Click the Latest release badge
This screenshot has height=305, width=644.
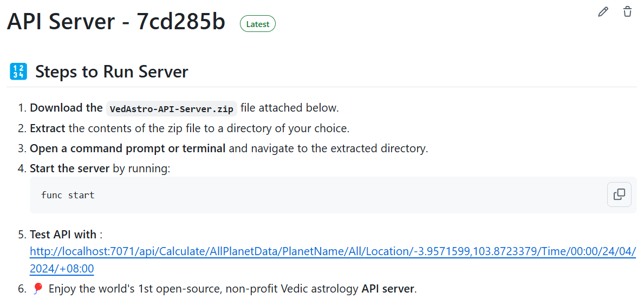[257, 24]
